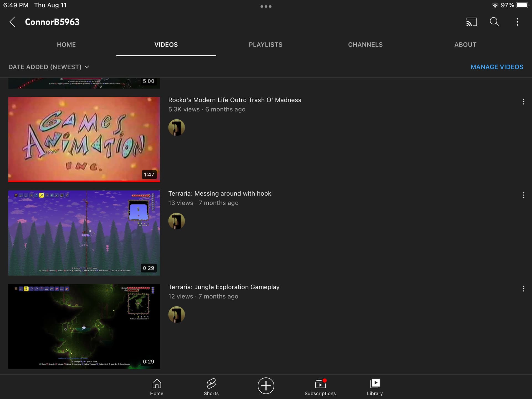Open the Subscriptions icon with red dot

click(320, 387)
